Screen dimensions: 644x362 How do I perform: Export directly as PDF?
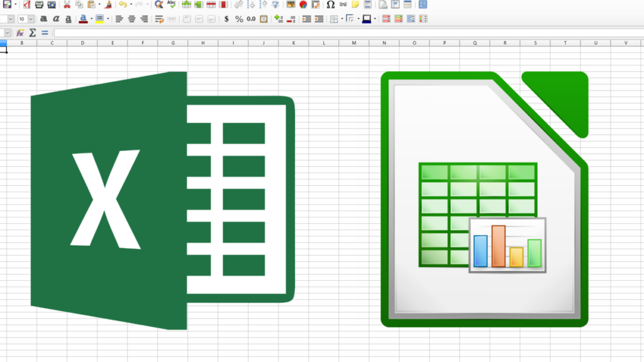(x=26, y=4)
